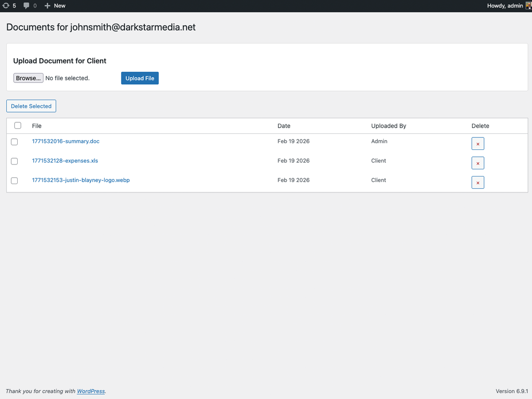
Task: Click the Browse file picker button
Action: [x=28, y=78]
